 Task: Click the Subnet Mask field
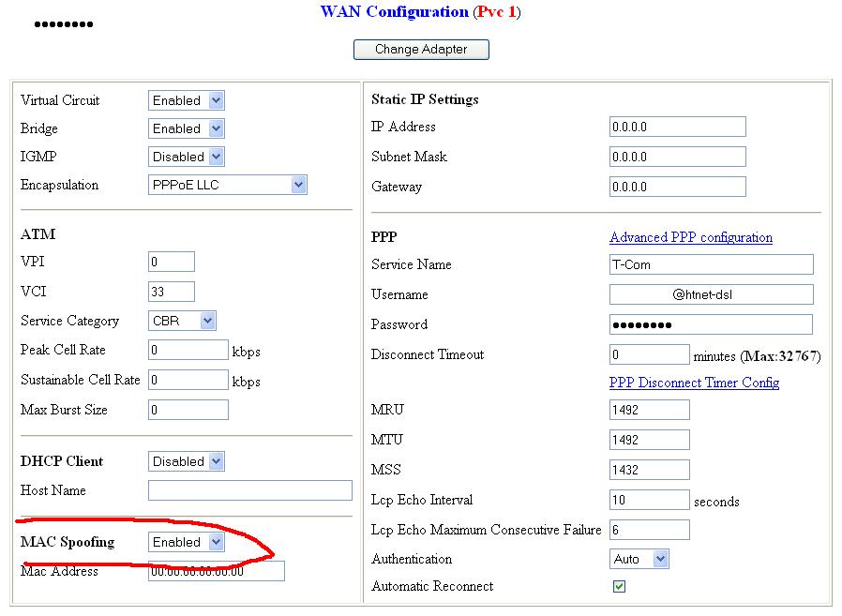pyautogui.click(x=678, y=157)
